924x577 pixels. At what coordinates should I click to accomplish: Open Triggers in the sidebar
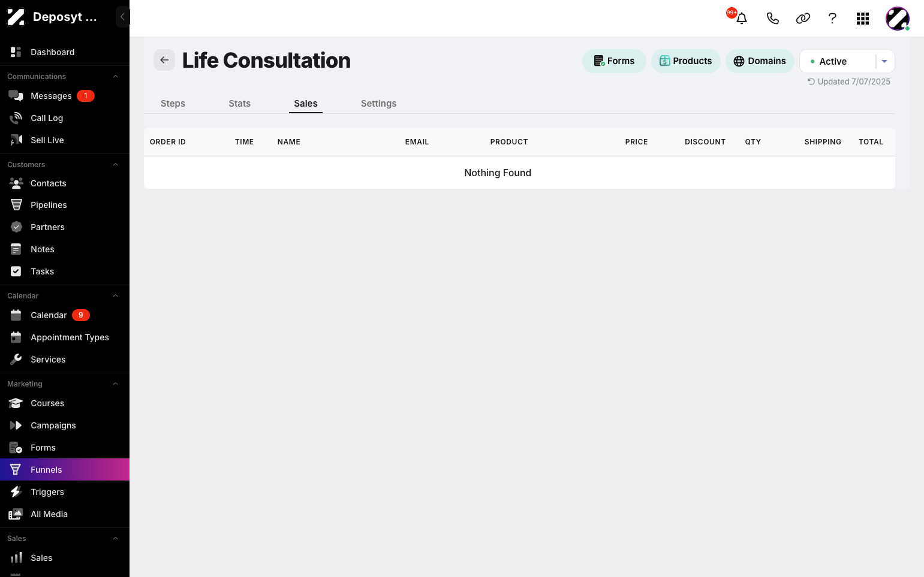tap(65, 492)
